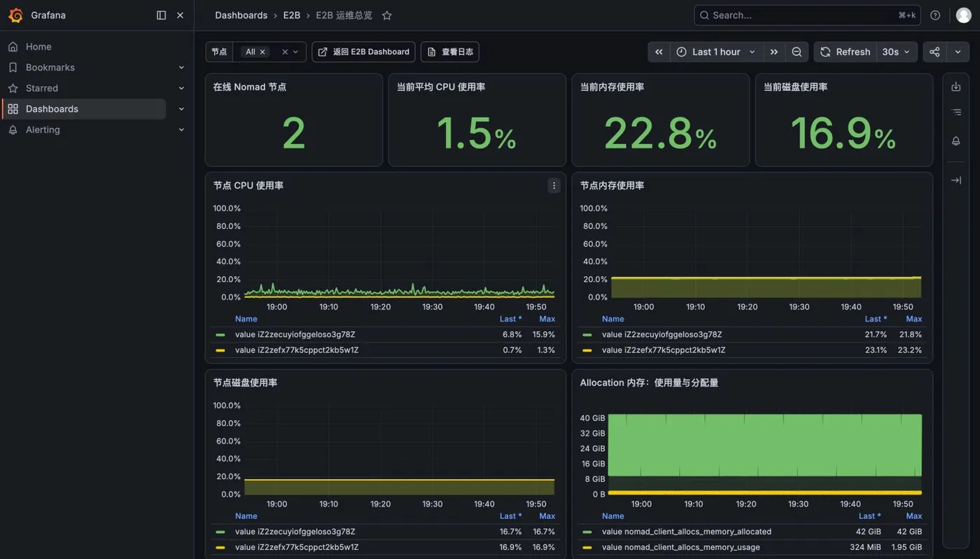Click the Refresh button
The height and width of the screenshot is (559, 980).
coord(845,52)
